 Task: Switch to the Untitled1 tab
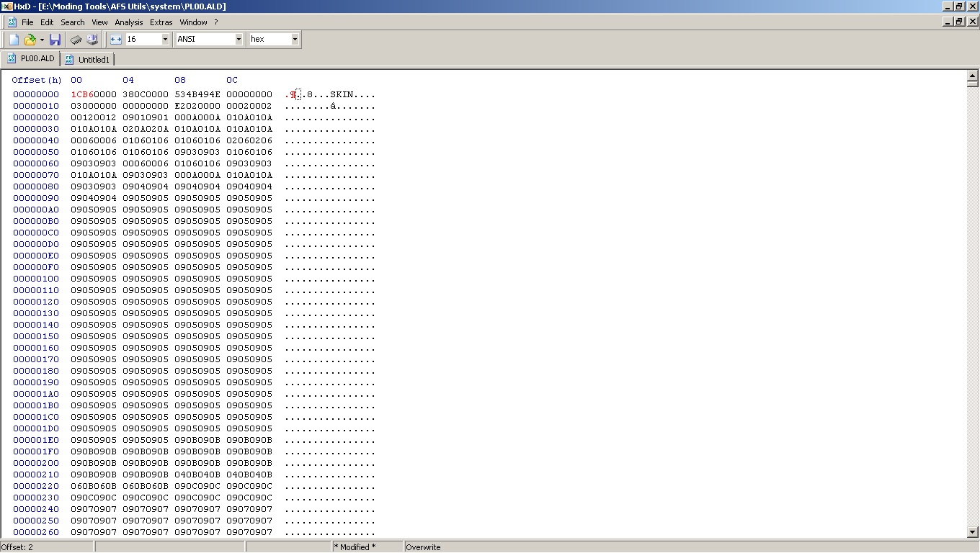click(87, 59)
